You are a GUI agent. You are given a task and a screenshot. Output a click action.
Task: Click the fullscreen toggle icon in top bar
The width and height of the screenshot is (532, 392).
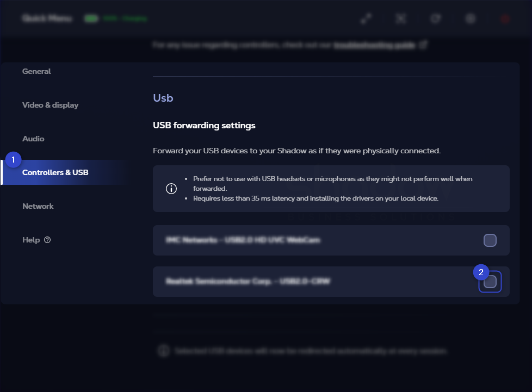click(x=401, y=18)
